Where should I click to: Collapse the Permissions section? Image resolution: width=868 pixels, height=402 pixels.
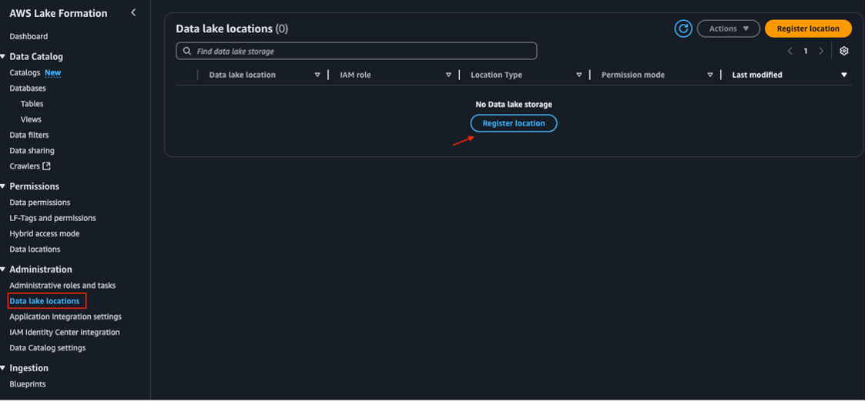[x=3, y=186]
